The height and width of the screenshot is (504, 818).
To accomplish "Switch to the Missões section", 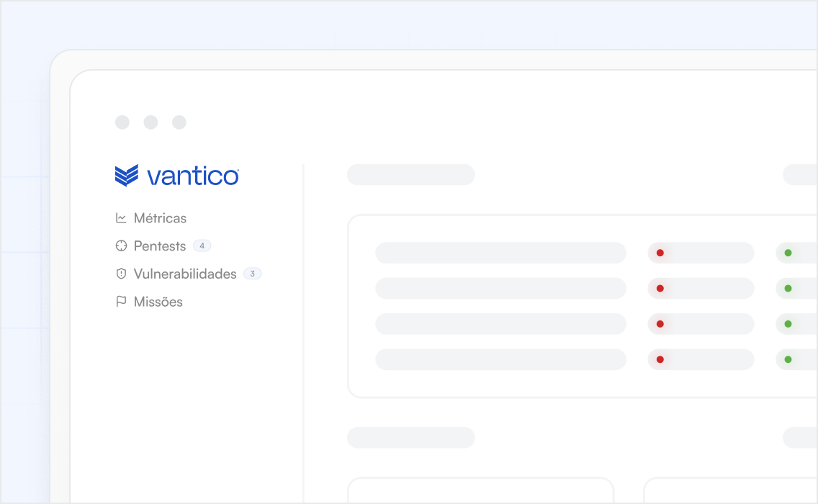I will (158, 301).
